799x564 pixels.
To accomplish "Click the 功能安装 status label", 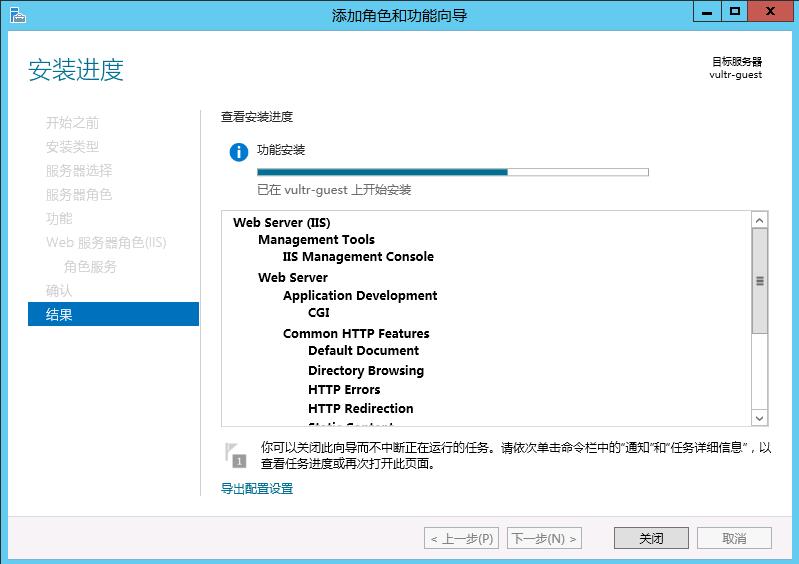I will click(x=281, y=150).
